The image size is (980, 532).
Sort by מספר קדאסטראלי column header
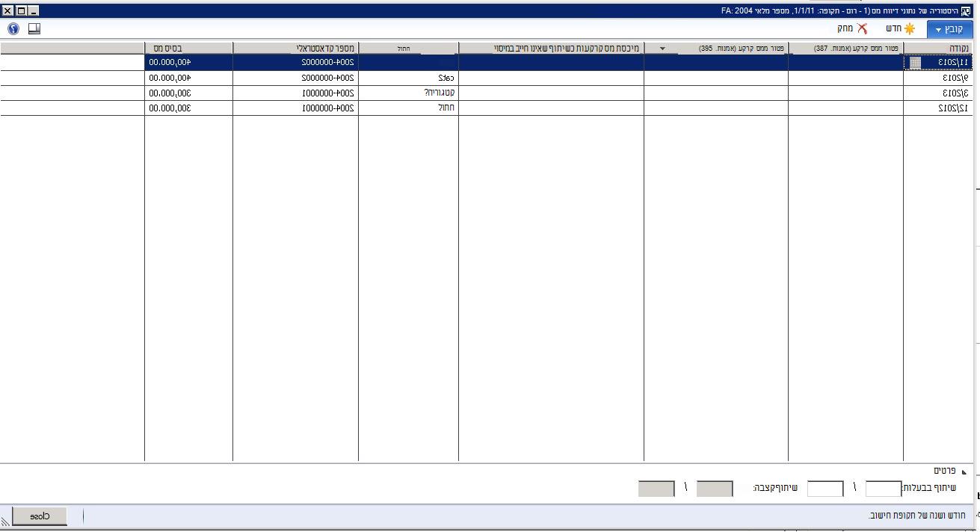295,49
